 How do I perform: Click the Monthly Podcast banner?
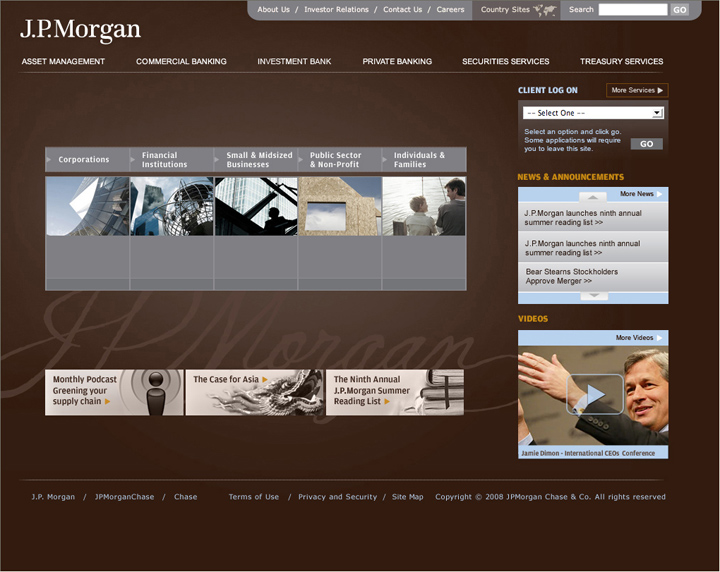(114, 393)
